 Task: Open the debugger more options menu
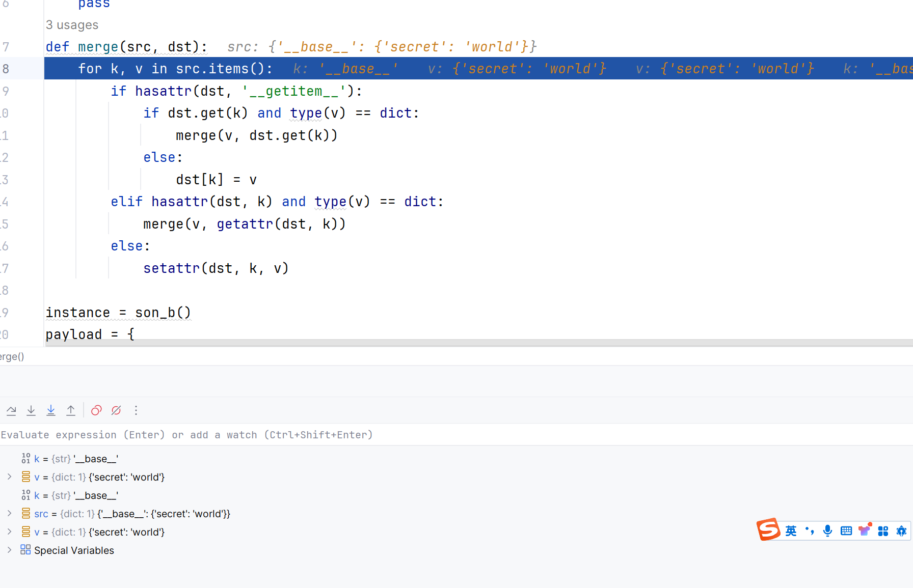tap(136, 410)
